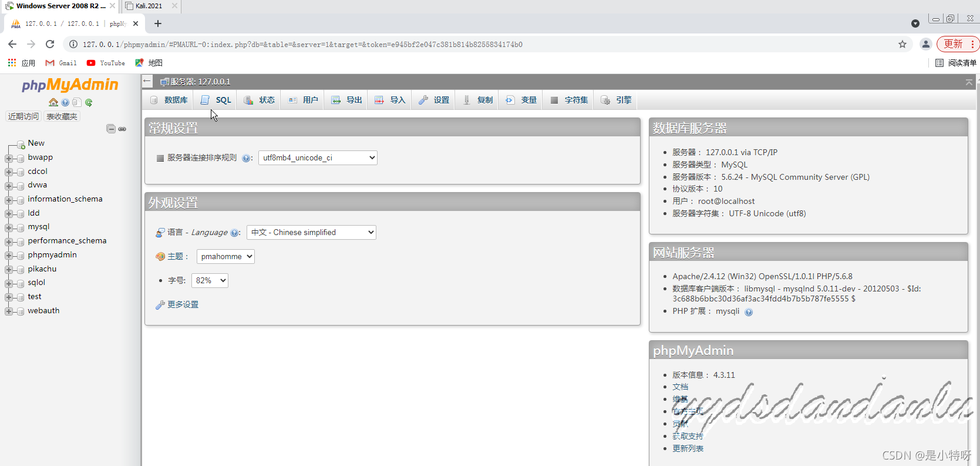The width and height of the screenshot is (980, 466).
Task: Open the 复制 replication tab
Action: [477, 100]
